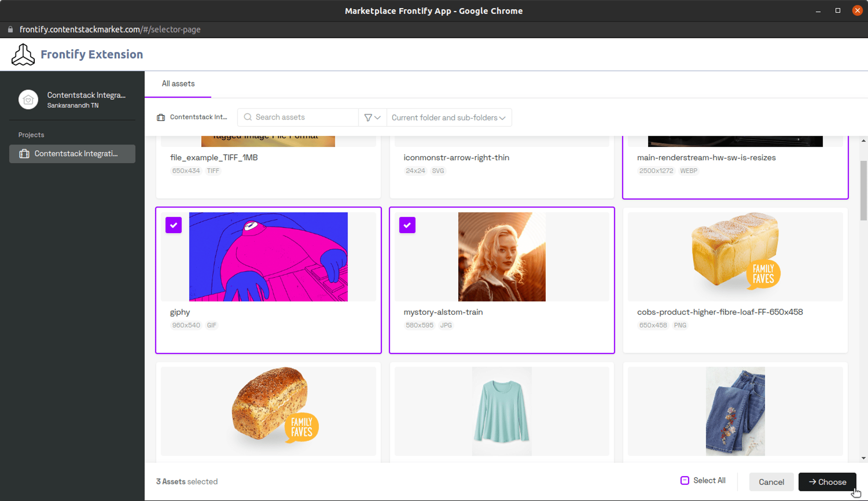Viewport: 868px width, 501px height.
Task: Click the 2500x1272 dimension tag
Action: click(x=656, y=171)
